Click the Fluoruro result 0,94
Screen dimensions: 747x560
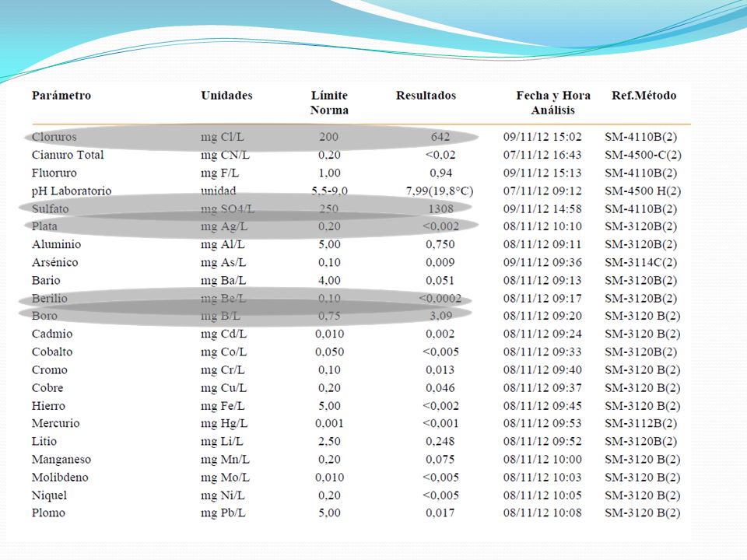click(x=440, y=173)
